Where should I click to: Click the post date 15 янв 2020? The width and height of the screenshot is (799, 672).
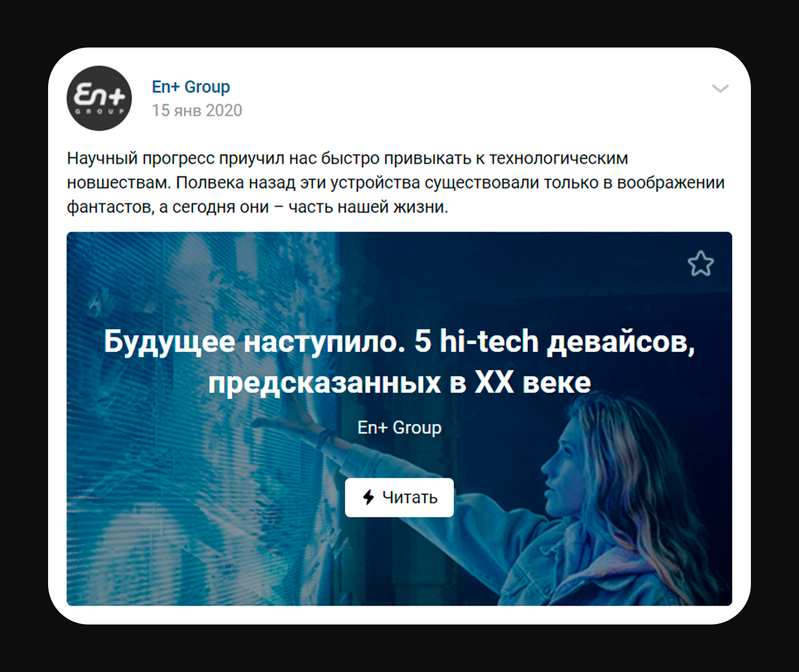click(197, 110)
